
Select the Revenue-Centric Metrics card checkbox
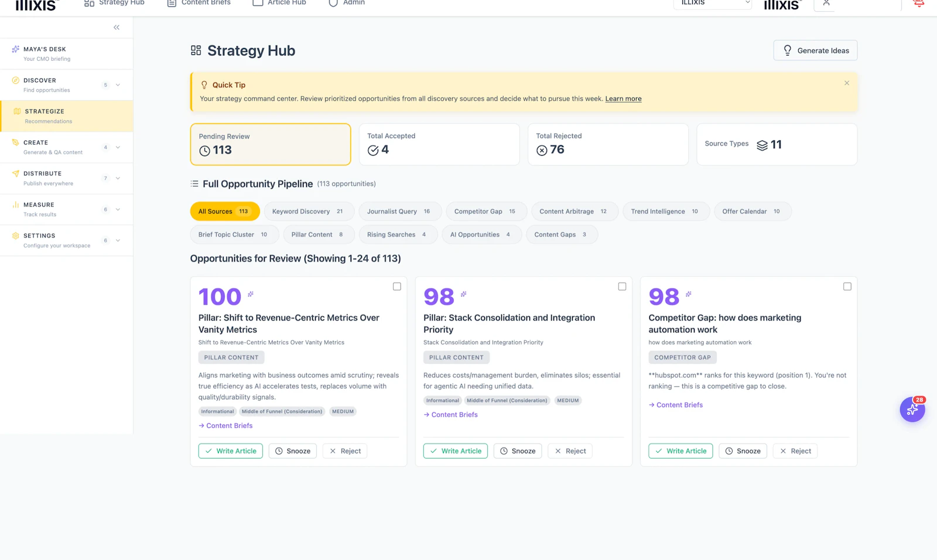[x=397, y=287]
